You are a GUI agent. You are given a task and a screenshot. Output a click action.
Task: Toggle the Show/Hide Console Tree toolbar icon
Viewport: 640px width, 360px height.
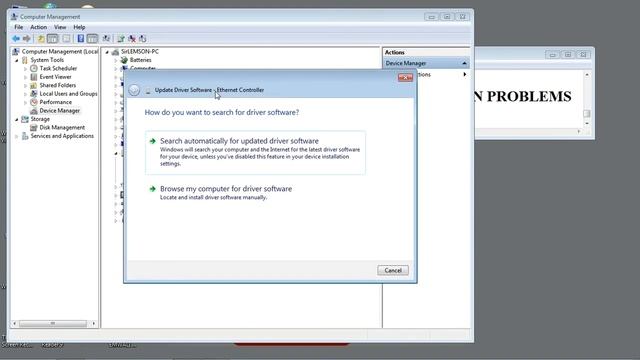coord(53,39)
